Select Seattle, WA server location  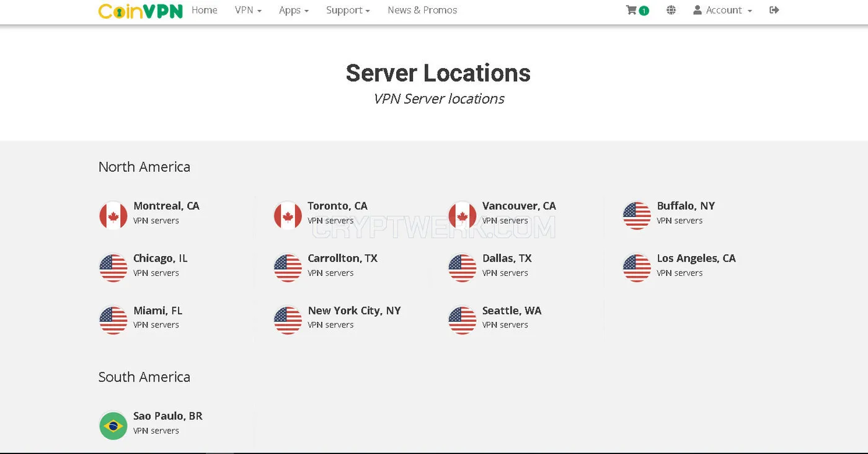click(x=511, y=311)
